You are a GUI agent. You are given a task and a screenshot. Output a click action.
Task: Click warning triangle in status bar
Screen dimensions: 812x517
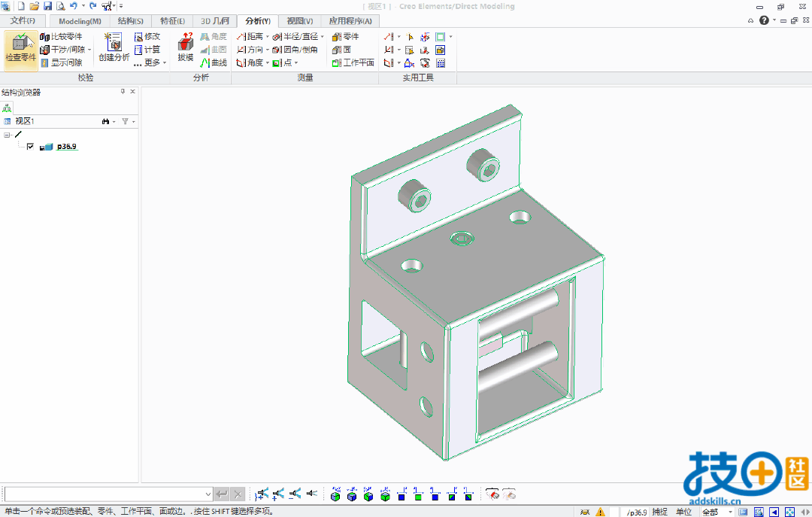tap(600, 512)
